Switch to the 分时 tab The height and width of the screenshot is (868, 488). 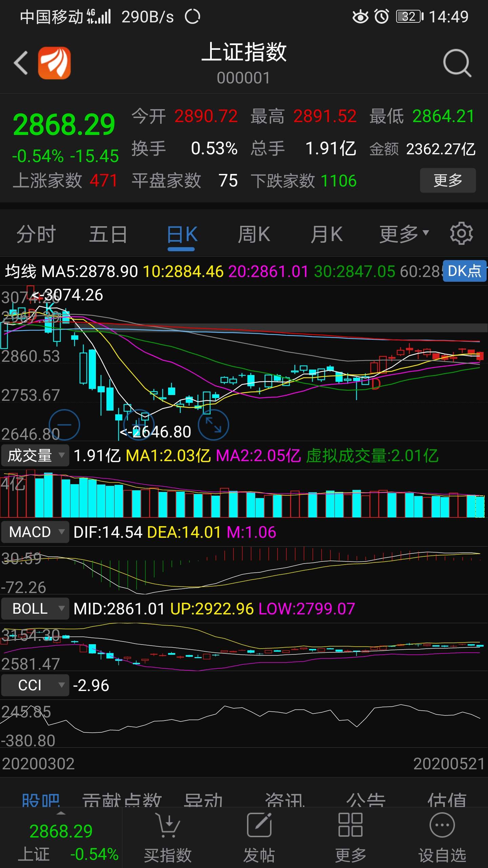pos(36,234)
